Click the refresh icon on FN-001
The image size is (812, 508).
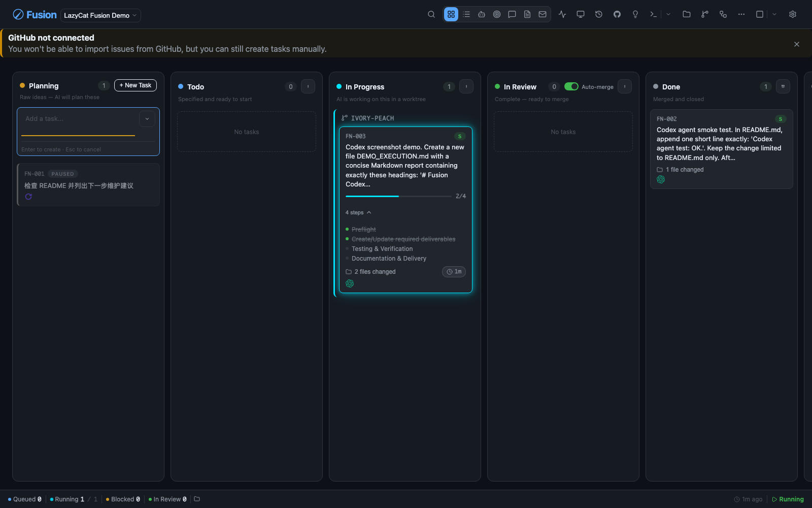28,197
